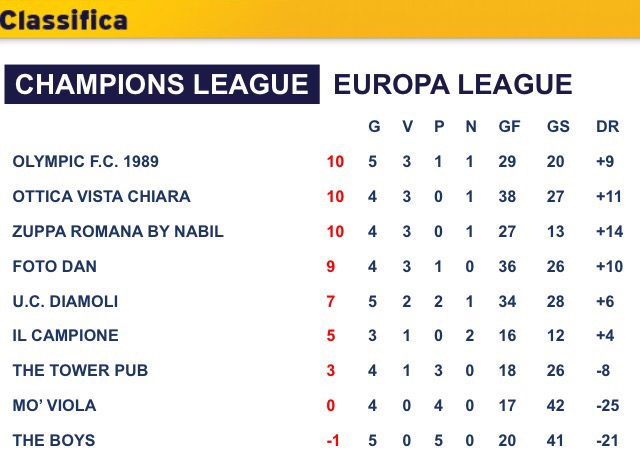Click Foto Dan's red points value 9
640x461 pixels.
click(x=335, y=266)
